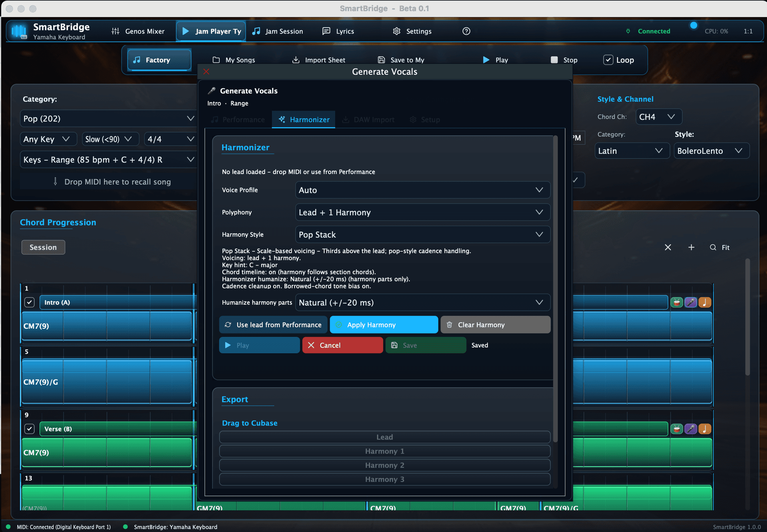Click the plus icon in the Chord Progression toolbar
The height and width of the screenshot is (532, 767).
691,247
